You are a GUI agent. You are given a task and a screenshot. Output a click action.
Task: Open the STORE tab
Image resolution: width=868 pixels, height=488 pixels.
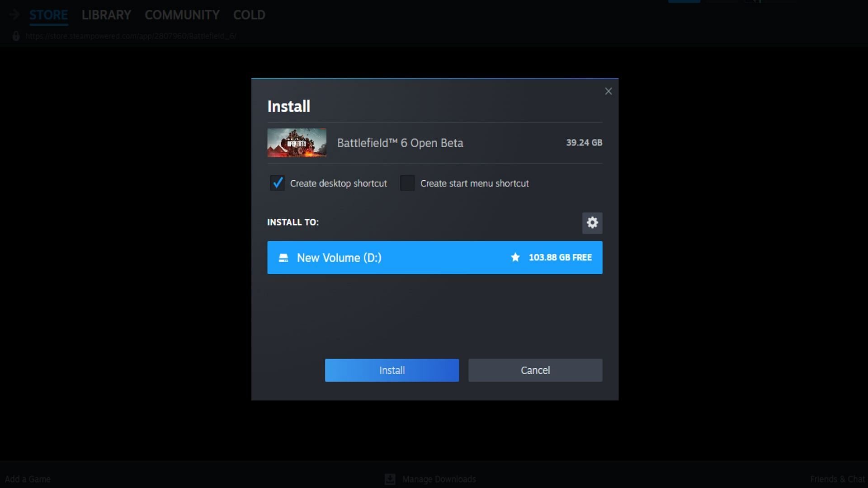[x=48, y=15]
